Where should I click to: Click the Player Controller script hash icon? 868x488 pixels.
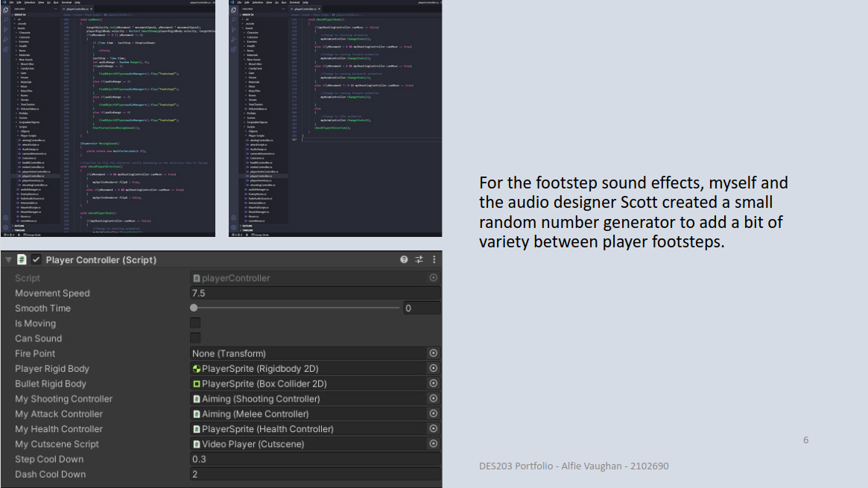coord(22,259)
